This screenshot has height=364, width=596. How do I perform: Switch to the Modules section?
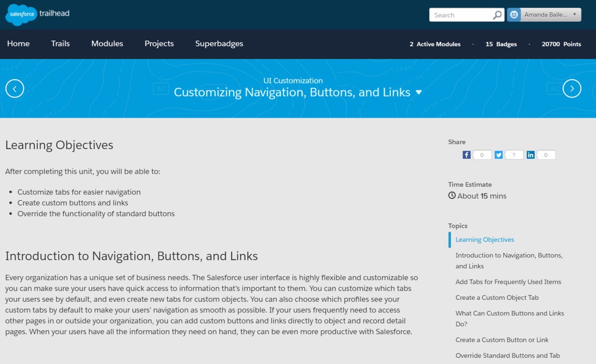pos(107,43)
